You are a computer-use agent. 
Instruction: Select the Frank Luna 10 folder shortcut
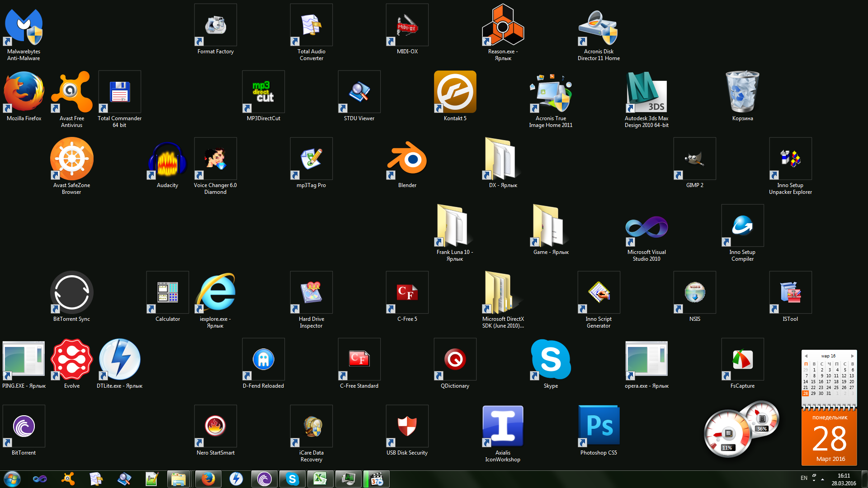coord(455,226)
